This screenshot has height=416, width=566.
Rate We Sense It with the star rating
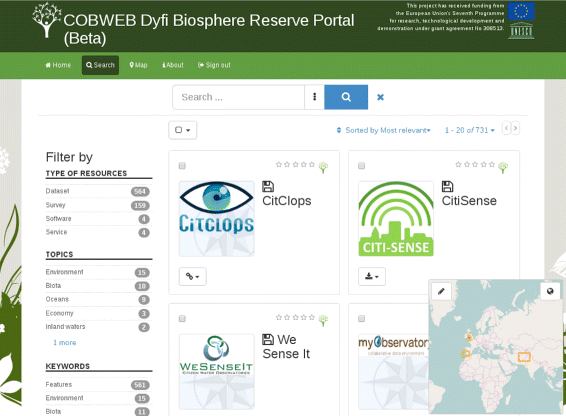point(295,317)
